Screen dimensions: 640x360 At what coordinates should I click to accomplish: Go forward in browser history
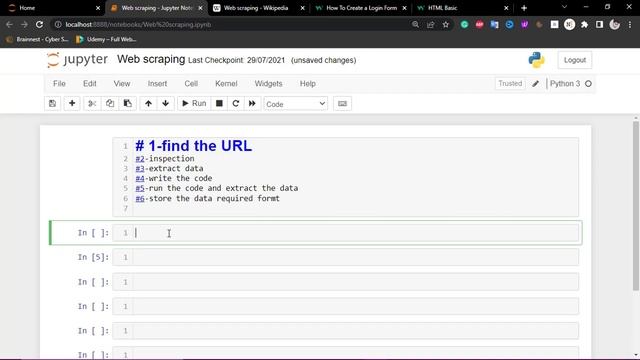[24, 24]
